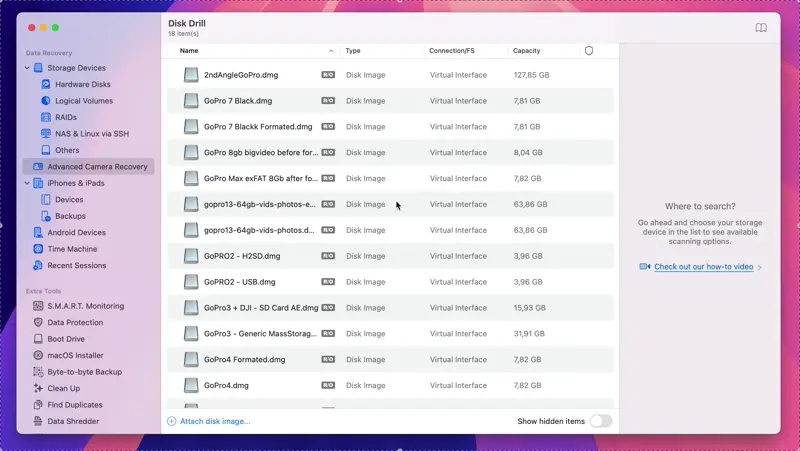Sort by the Name column header
The image size is (800, 451).
(189, 51)
